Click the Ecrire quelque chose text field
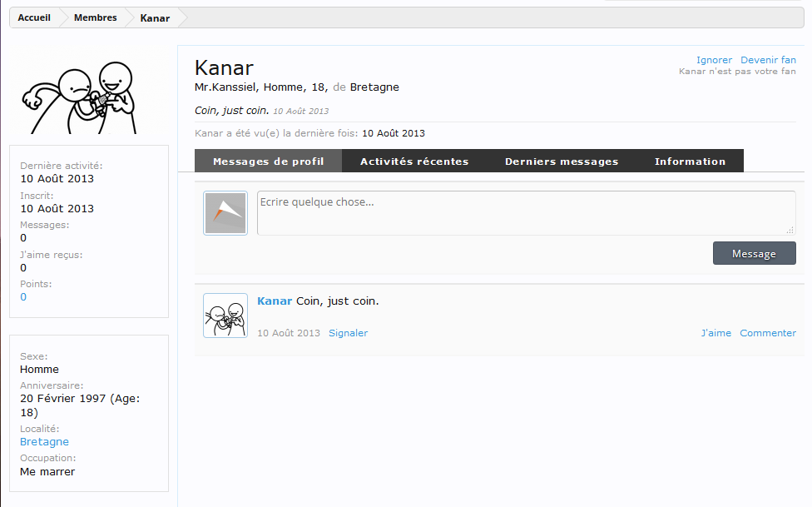 [x=526, y=213]
